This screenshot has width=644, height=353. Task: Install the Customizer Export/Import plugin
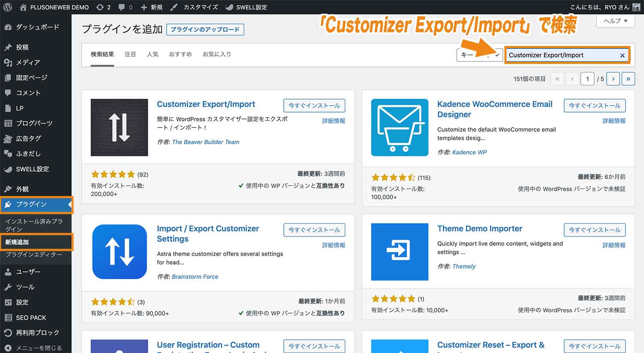[x=314, y=105]
